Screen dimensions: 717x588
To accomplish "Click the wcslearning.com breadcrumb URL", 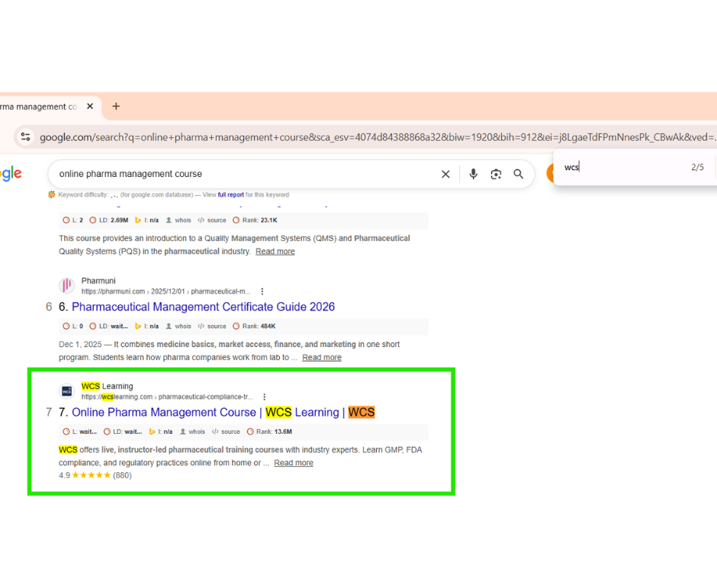I will point(167,397).
